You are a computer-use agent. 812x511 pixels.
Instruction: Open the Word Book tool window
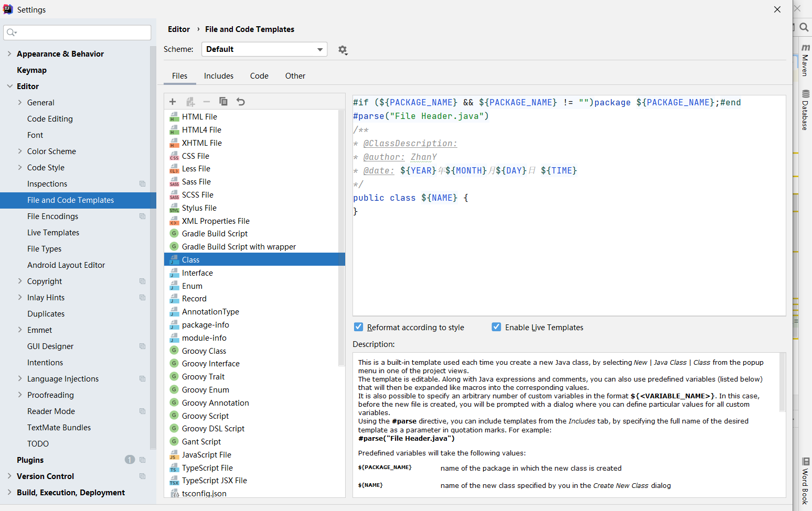point(805,481)
